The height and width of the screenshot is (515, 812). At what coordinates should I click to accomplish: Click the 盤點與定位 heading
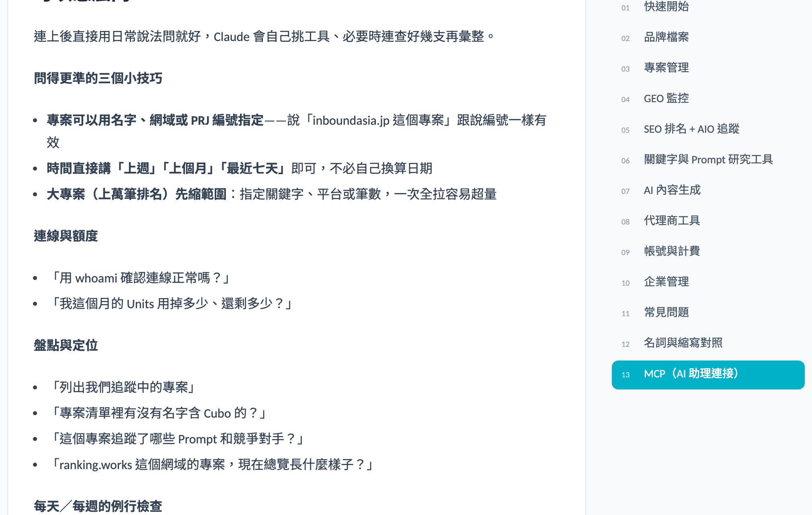pyautogui.click(x=66, y=346)
